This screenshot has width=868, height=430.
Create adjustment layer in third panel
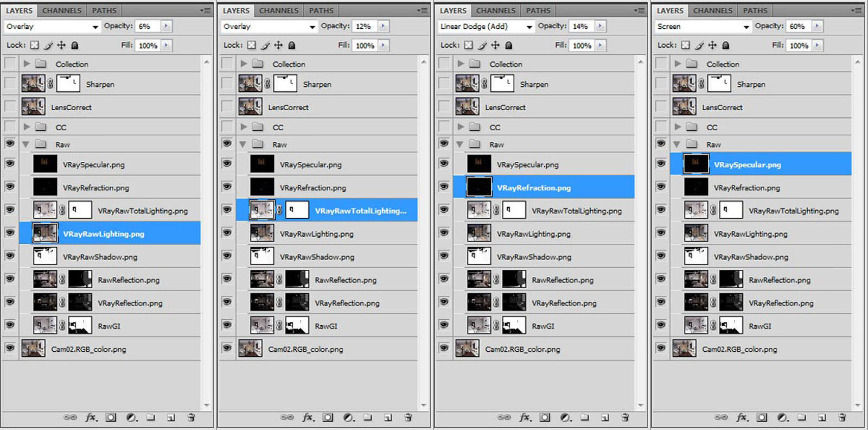pyautogui.click(x=565, y=418)
